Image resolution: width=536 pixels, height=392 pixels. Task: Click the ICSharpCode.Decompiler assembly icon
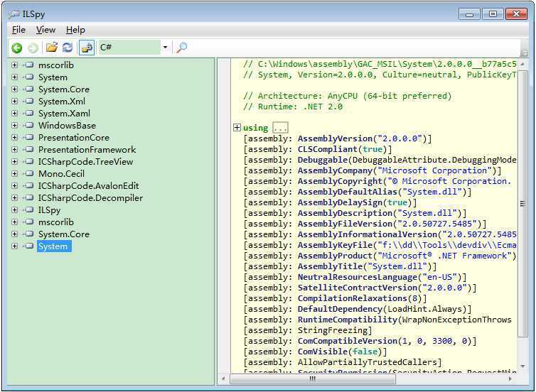point(29,197)
